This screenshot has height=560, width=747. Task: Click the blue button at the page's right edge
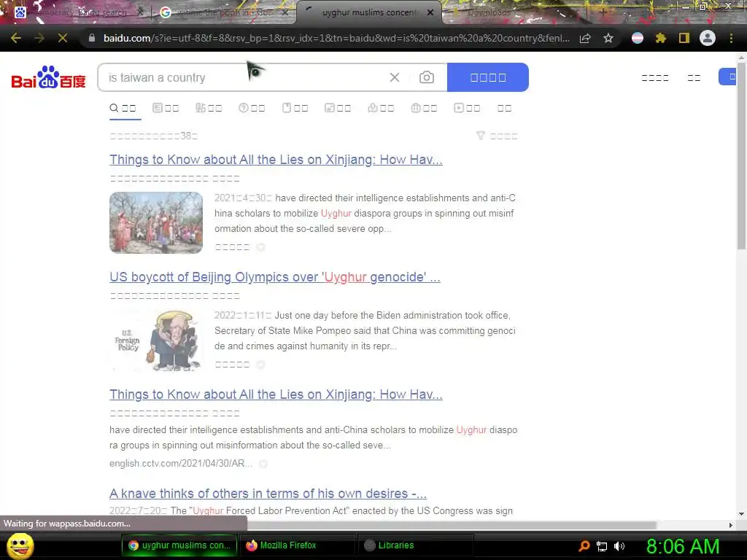point(728,77)
